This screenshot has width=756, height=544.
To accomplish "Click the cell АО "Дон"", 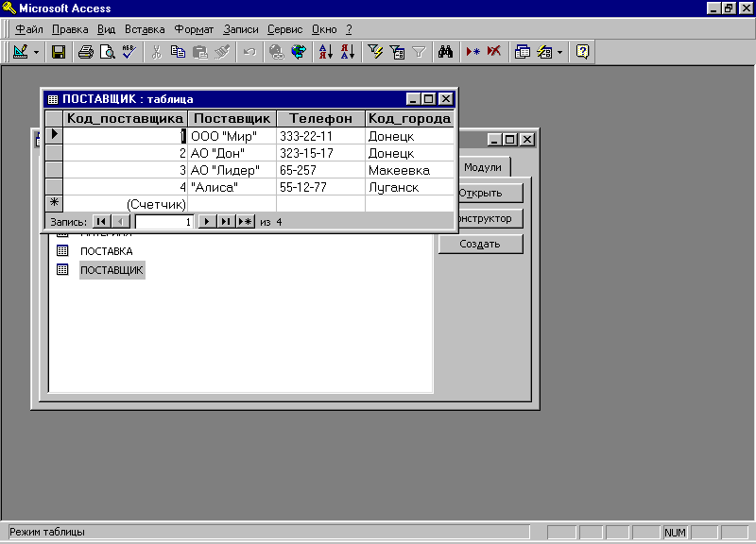I will (x=232, y=153).
